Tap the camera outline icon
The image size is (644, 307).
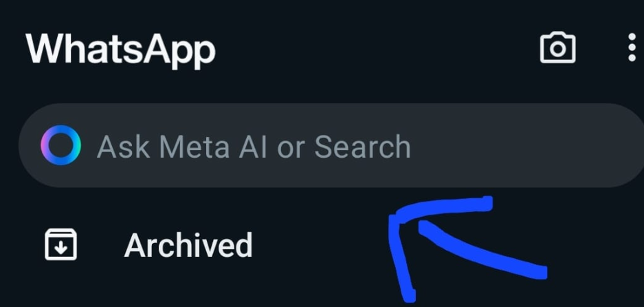click(x=557, y=48)
